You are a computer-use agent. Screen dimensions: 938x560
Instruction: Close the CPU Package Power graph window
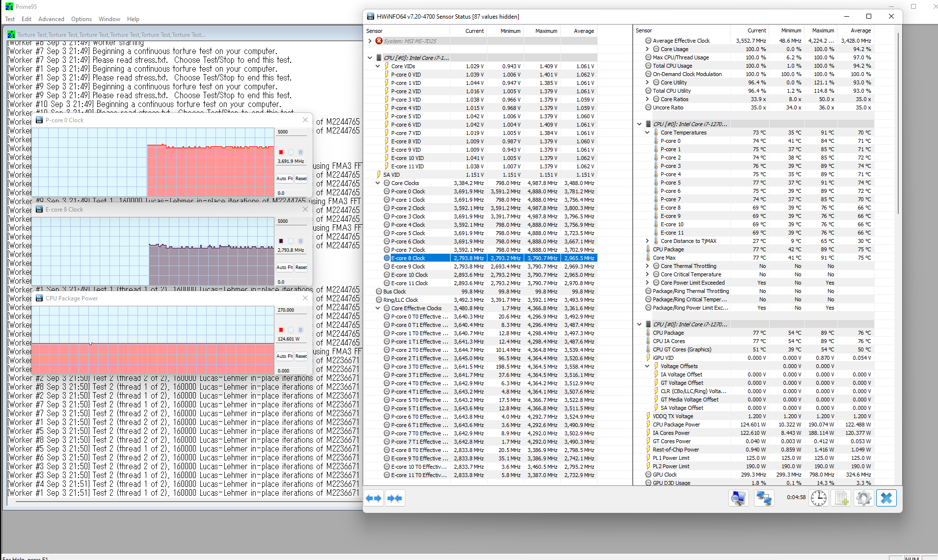[305, 298]
